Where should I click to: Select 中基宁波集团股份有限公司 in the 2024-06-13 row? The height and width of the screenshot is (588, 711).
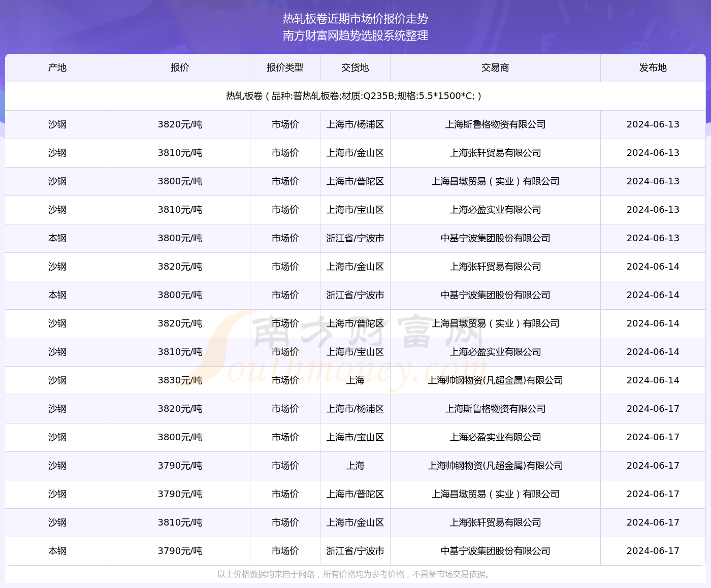[495, 238]
